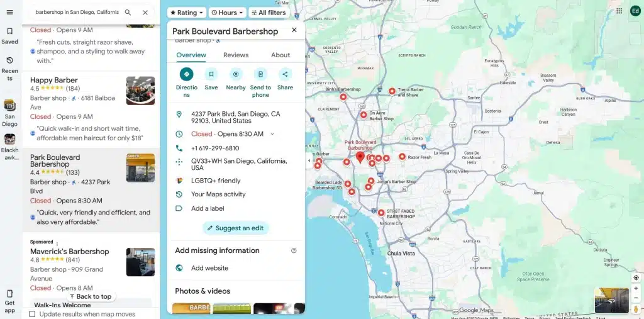The height and width of the screenshot is (319, 644).
Task: Toggle Update results when map moves
Action: (32, 314)
